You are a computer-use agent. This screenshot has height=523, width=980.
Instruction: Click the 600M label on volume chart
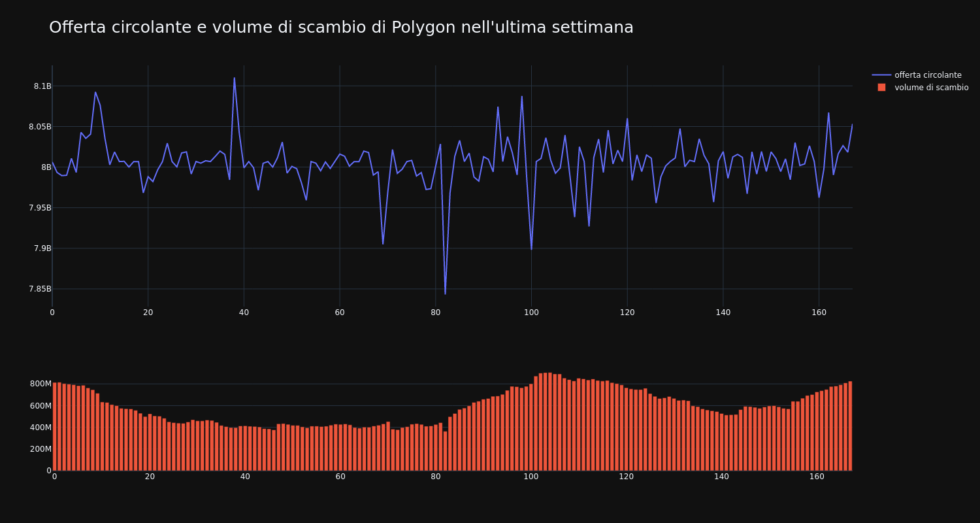click(x=40, y=406)
